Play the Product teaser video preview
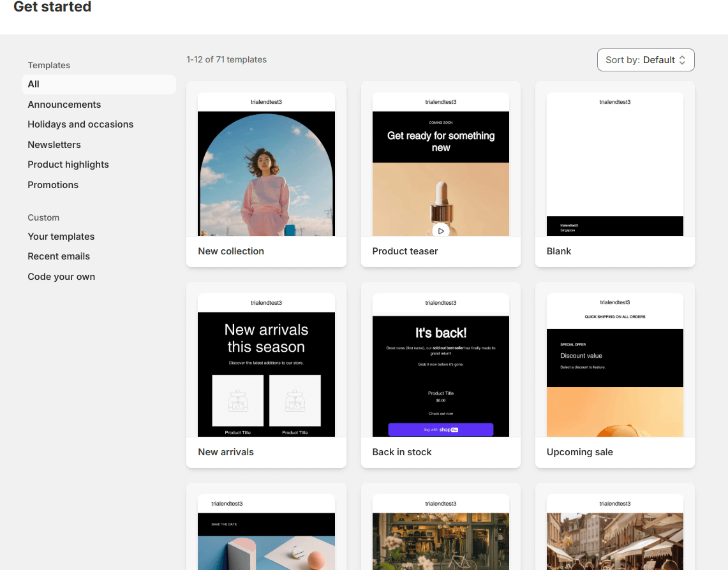Image resolution: width=728 pixels, height=570 pixels. pyautogui.click(x=441, y=231)
